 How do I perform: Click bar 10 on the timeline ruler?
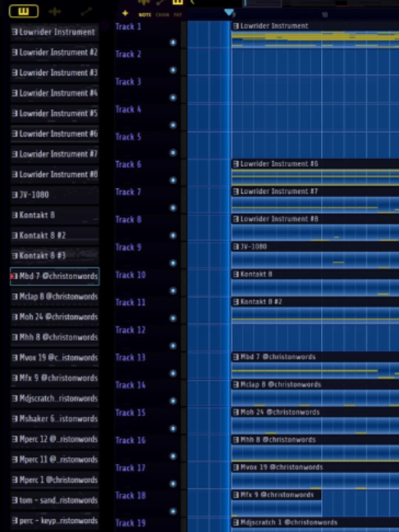point(324,15)
